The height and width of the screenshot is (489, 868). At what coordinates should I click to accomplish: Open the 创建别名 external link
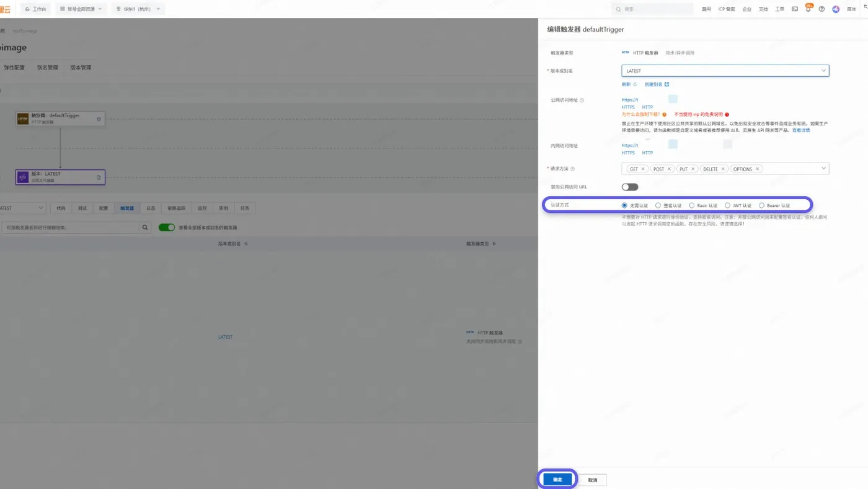pos(657,84)
